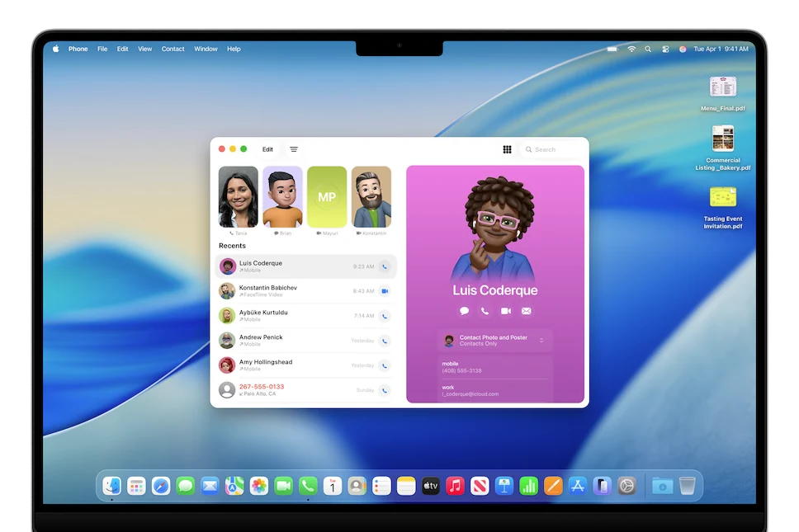Click the call button in the Luis Coderque recents row

[x=385, y=266]
